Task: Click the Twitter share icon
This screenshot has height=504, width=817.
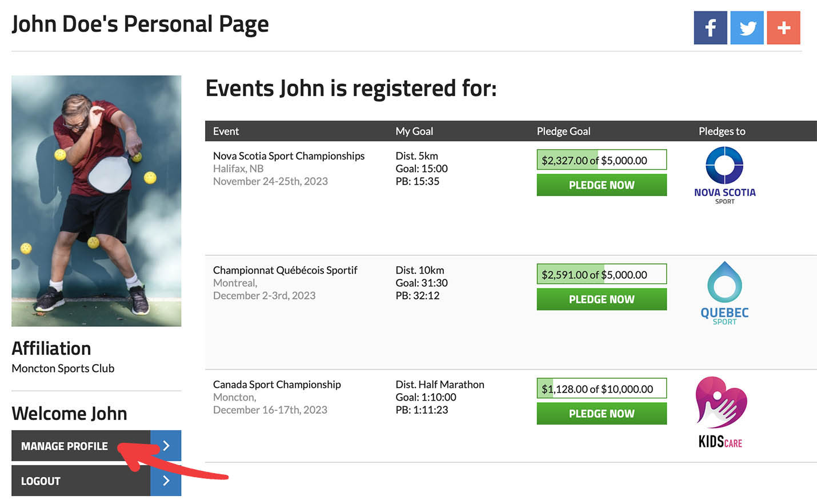Action: (747, 27)
